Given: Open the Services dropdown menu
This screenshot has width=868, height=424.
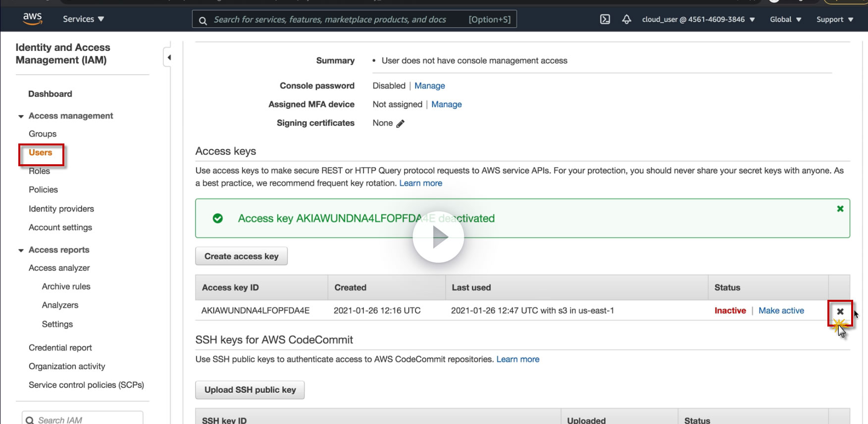Looking at the screenshot, I should point(83,19).
